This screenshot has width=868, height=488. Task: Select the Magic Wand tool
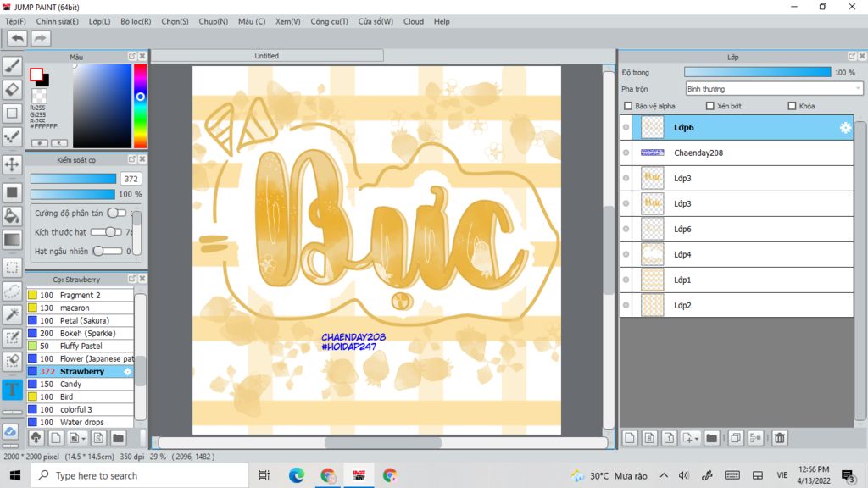click(12, 314)
